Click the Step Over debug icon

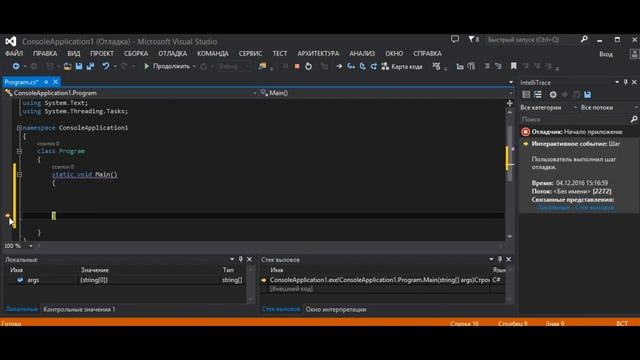[362, 66]
